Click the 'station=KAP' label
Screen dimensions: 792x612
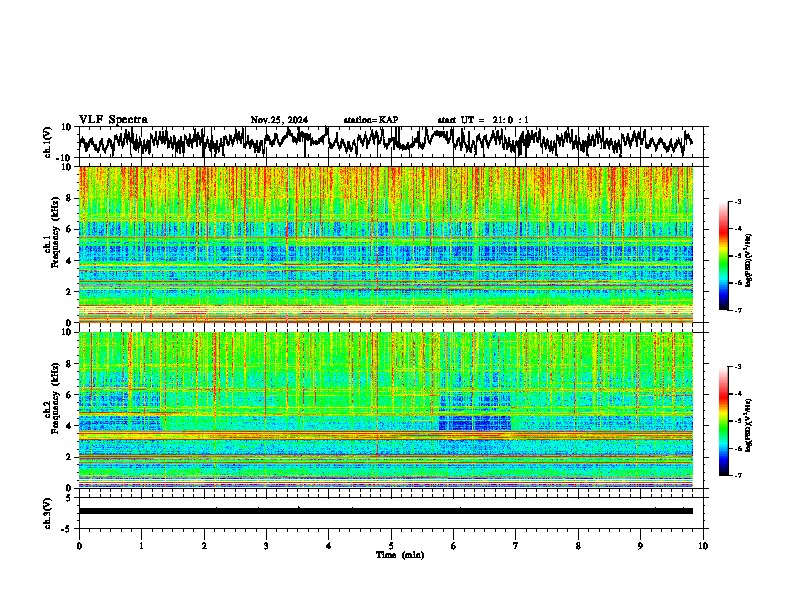click(371, 120)
